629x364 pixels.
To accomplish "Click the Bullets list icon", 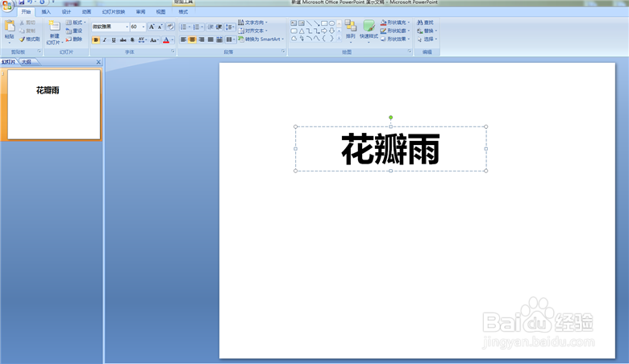I will (x=183, y=27).
